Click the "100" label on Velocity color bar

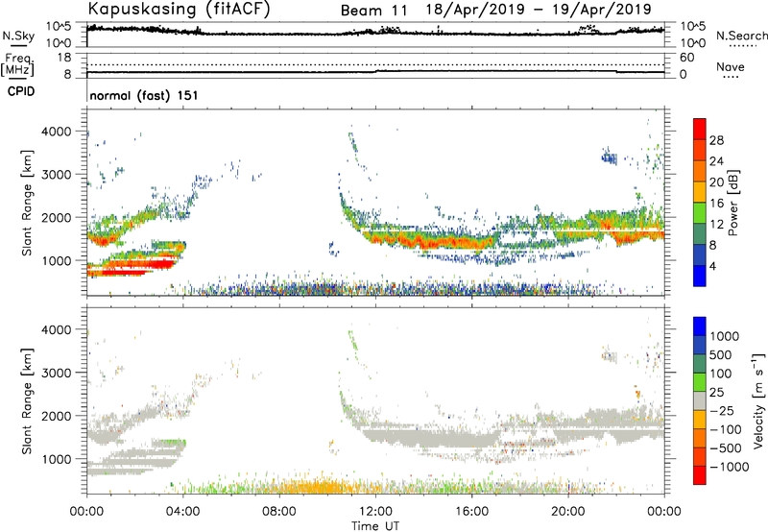720,374
